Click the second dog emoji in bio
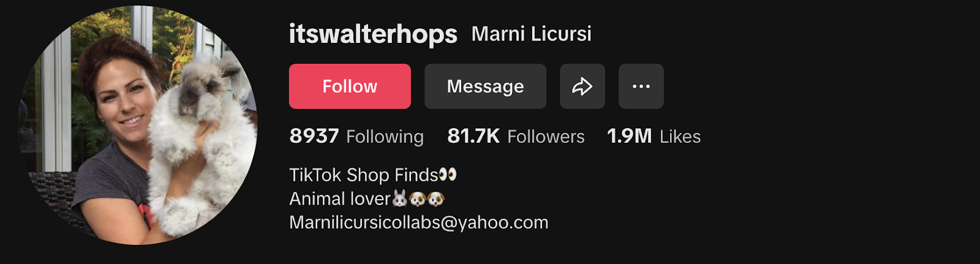 (x=435, y=198)
